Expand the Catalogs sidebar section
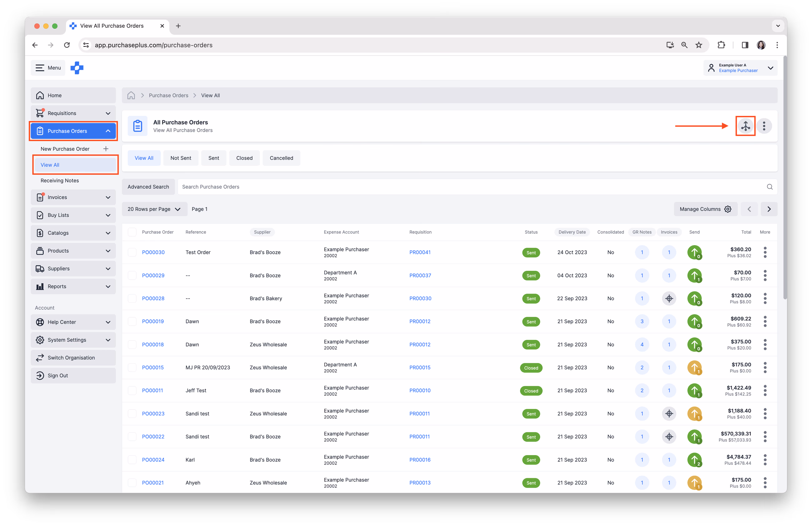This screenshot has height=526, width=812. [x=73, y=233]
